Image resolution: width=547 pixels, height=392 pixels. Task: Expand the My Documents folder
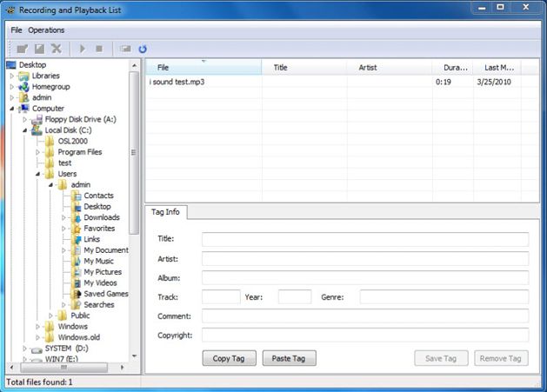coord(63,250)
